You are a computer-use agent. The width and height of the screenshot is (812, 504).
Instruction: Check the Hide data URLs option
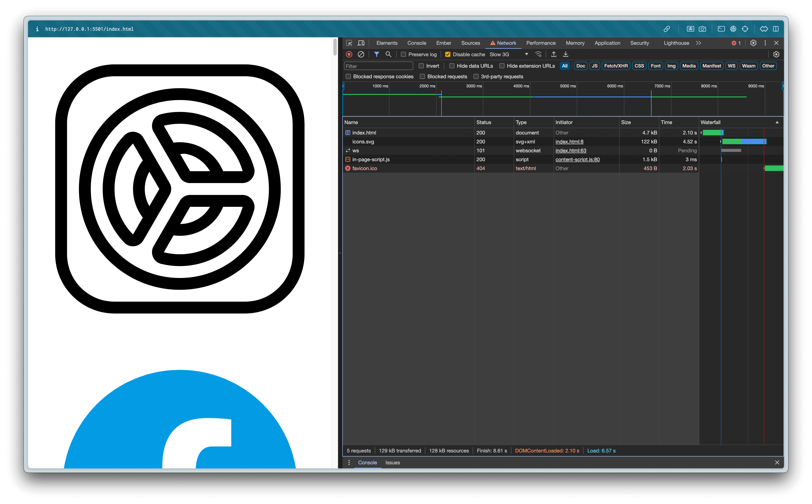click(x=452, y=66)
